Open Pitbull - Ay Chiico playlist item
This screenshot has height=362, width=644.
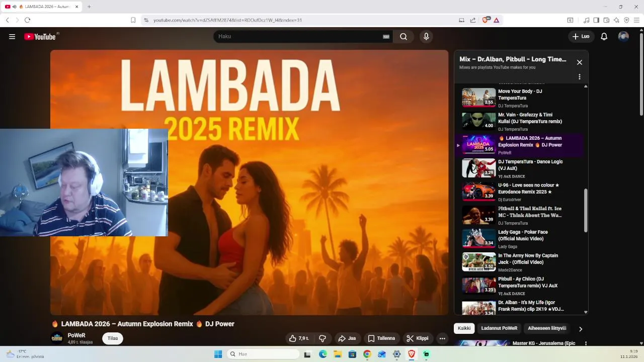click(518, 286)
